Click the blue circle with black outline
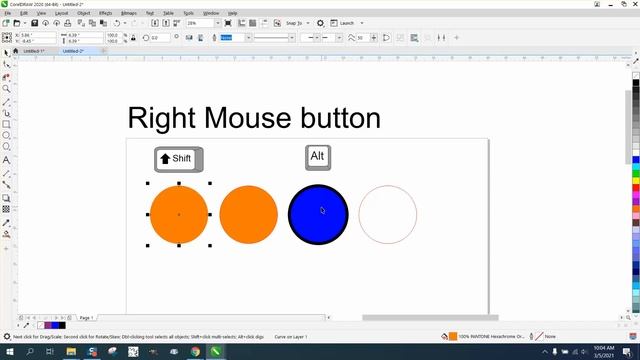Viewport: 640px width, 360px height. 318,215
